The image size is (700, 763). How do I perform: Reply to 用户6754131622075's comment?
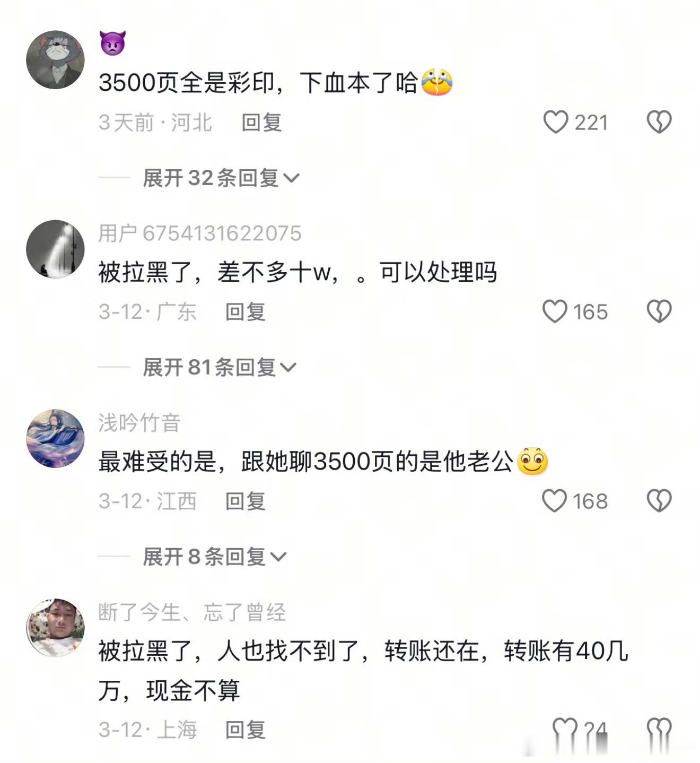point(246,312)
